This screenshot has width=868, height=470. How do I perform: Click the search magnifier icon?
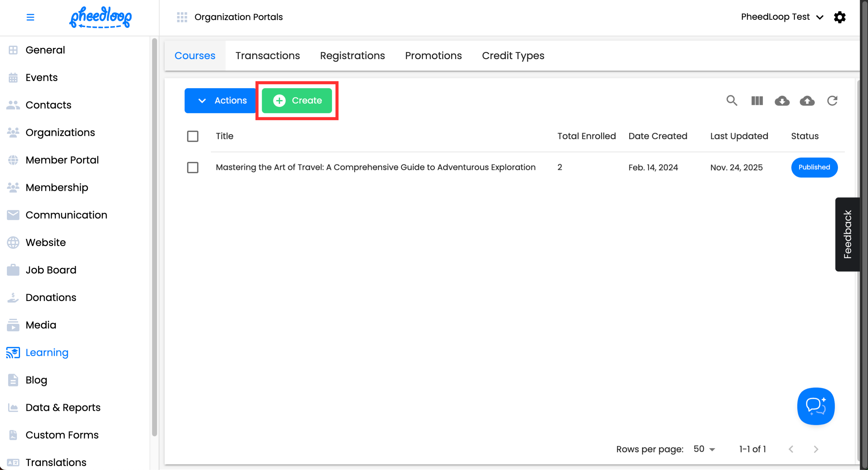(731, 101)
